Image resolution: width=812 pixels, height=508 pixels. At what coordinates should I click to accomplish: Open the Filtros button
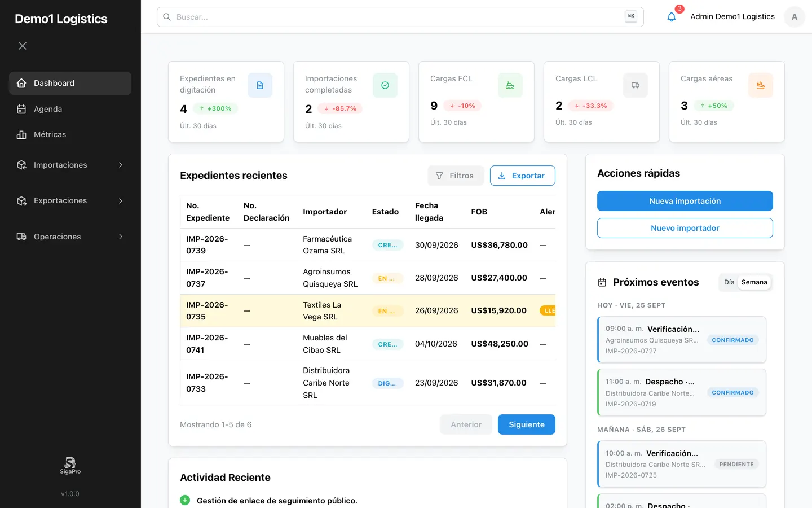tap(456, 176)
